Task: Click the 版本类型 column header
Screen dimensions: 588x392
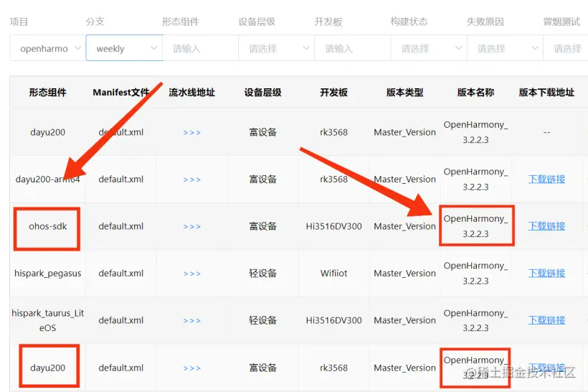Action: point(404,93)
